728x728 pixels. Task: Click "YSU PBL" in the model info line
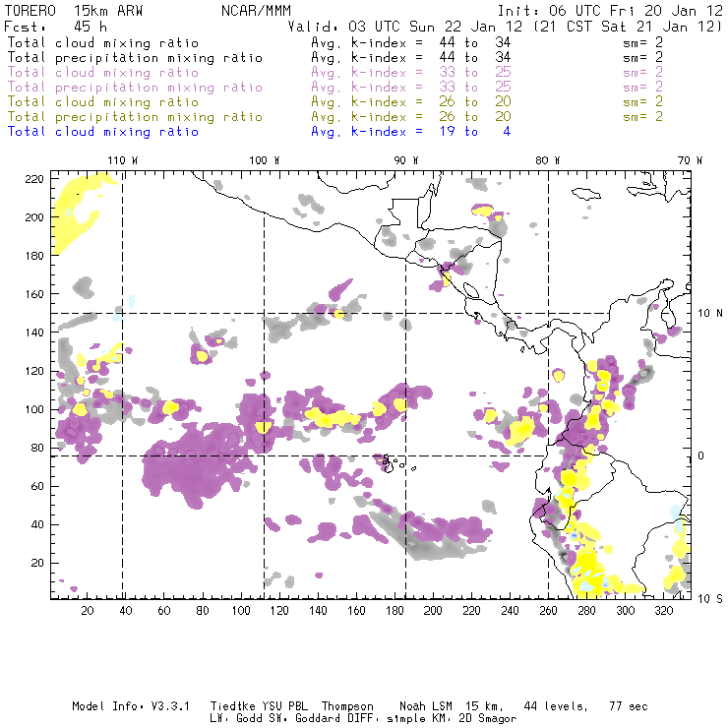[x=285, y=706]
